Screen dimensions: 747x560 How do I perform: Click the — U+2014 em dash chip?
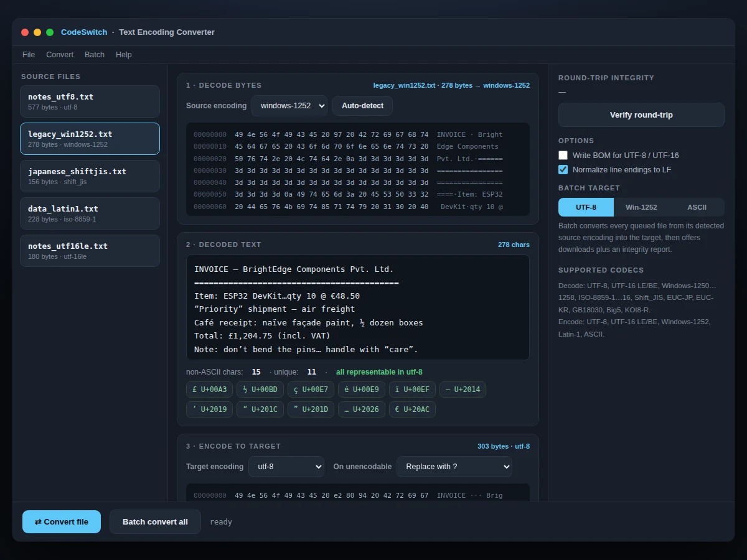point(463,390)
